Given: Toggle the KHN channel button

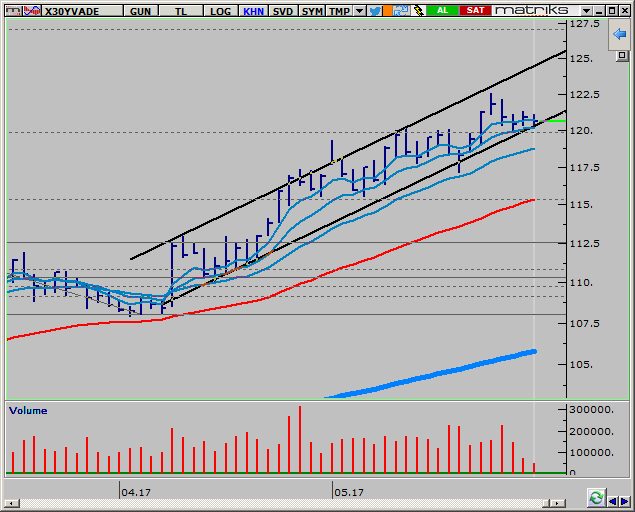Looking at the screenshot, I should [252, 10].
